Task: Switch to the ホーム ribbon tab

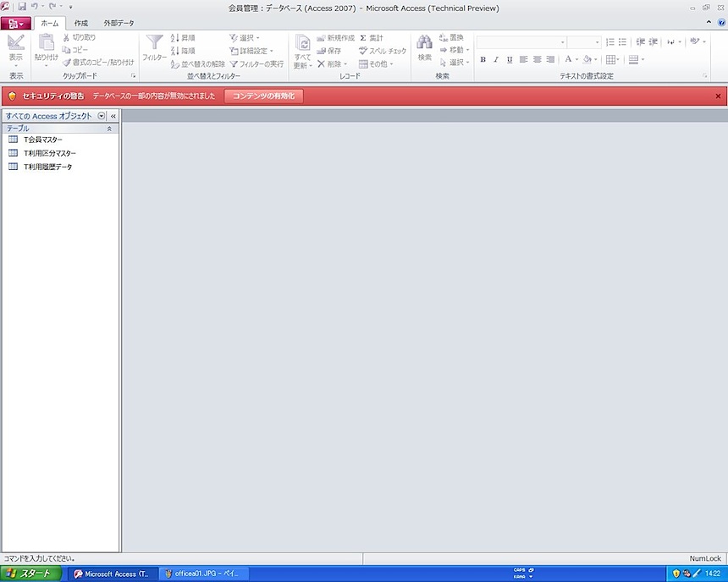Action: tap(50, 23)
